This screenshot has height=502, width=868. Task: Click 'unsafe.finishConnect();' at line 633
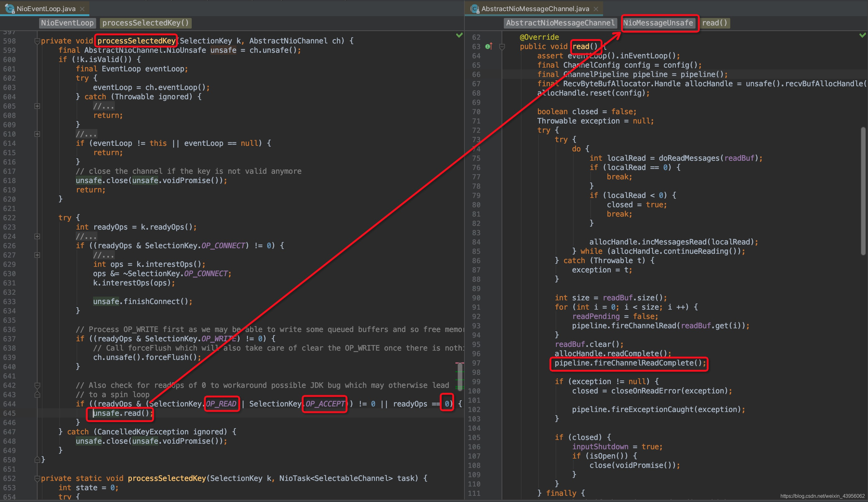[143, 302]
